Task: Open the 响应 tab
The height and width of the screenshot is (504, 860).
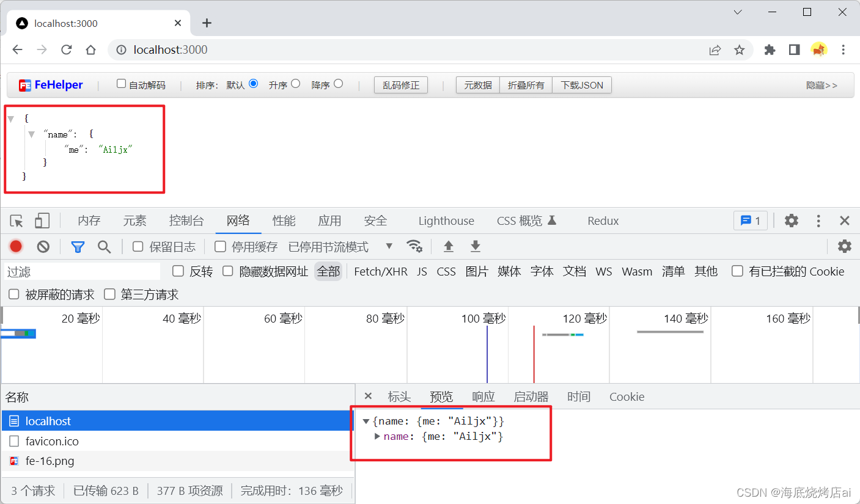Action: pos(483,397)
